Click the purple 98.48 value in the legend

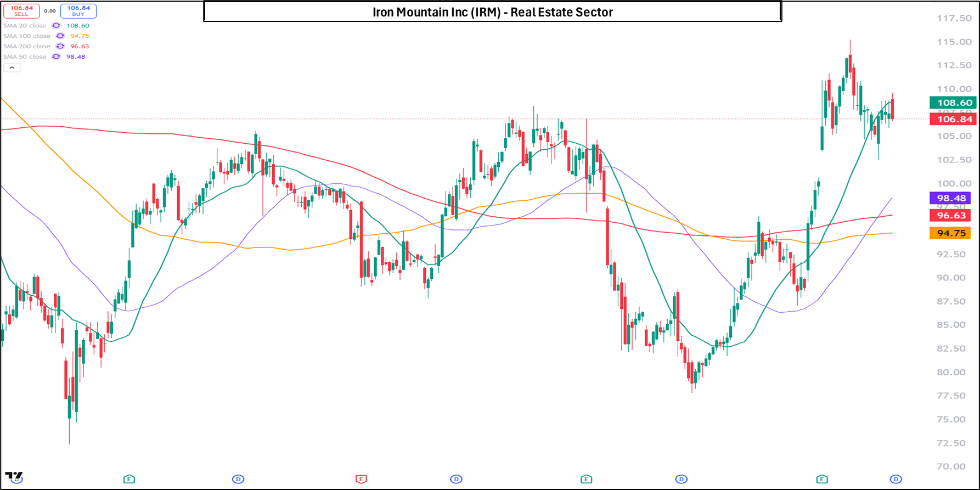pos(76,57)
